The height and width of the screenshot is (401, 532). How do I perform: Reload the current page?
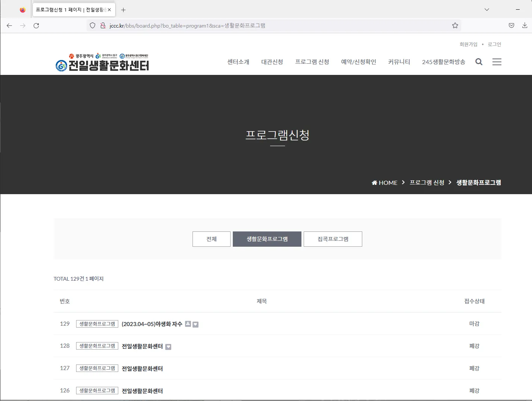36,25
